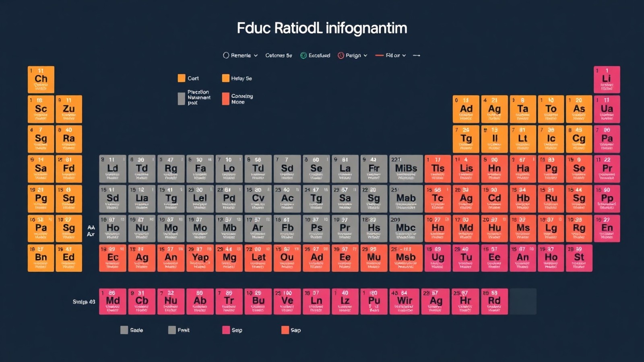Viewport: 644px width, 362px height.
Task: Click the gray Precetion Novement legend swatch
Action: pos(182,99)
